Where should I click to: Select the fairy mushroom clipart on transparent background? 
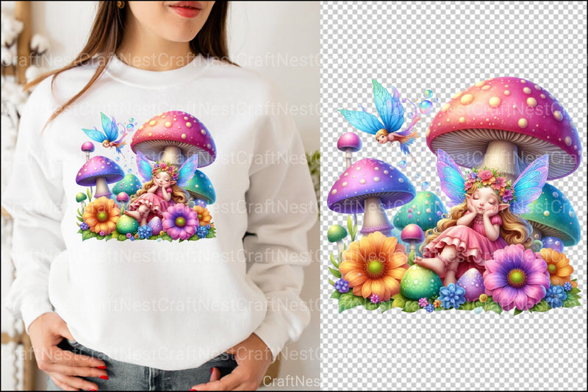click(x=453, y=196)
